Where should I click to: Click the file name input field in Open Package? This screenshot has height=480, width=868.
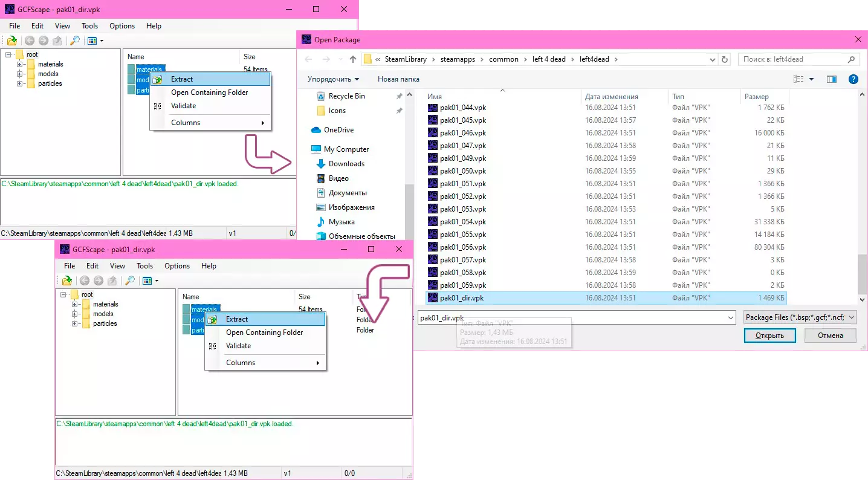(576, 317)
